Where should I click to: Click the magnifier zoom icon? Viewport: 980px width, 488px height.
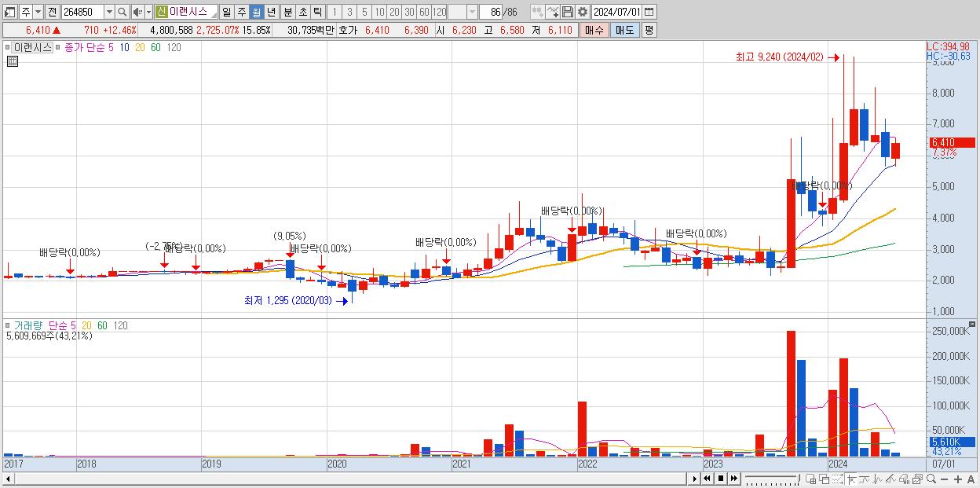pyautogui.click(x=931, y=479)
